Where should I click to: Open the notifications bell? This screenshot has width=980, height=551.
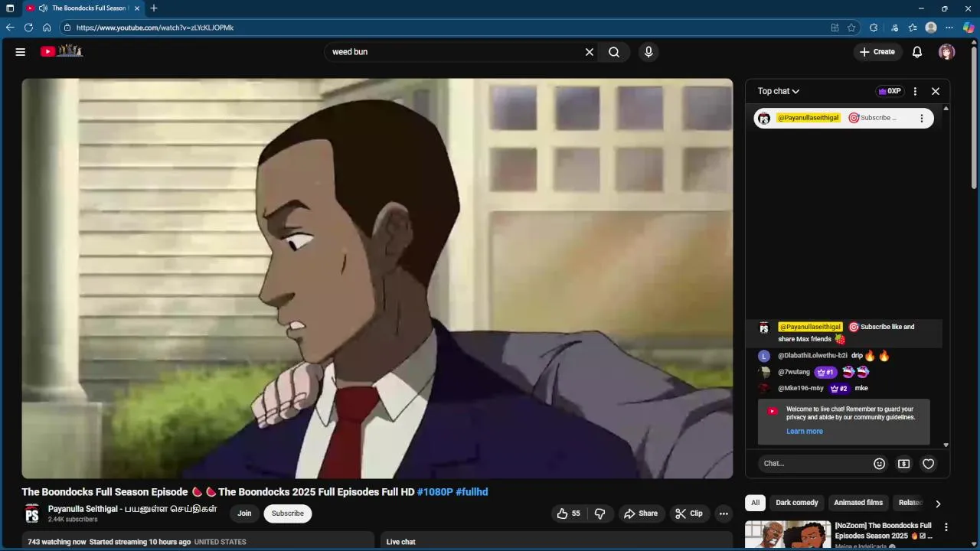(917, 52)
